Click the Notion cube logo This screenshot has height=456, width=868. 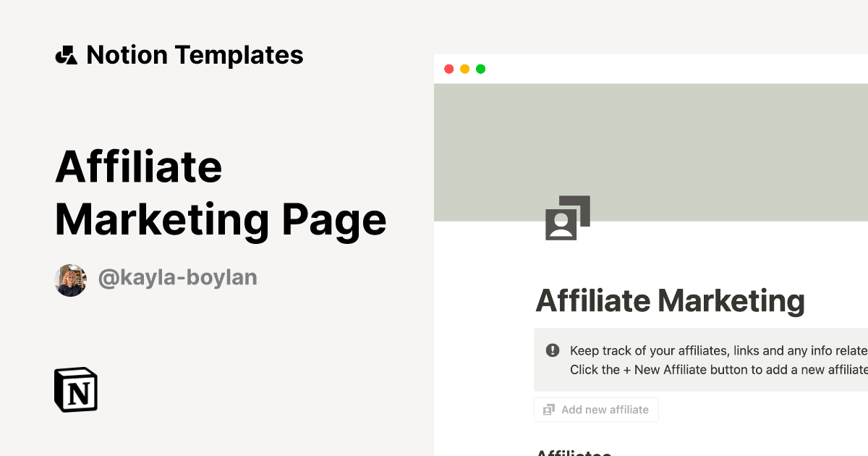click(76, 389)
